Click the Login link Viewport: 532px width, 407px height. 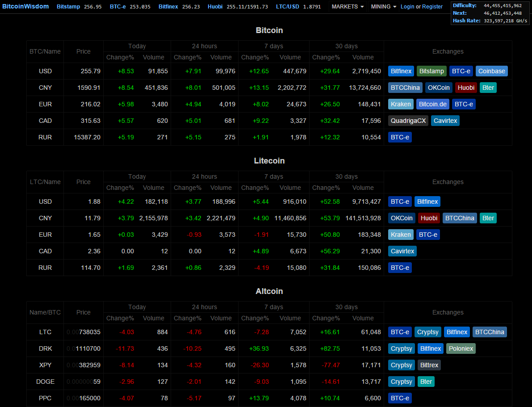[407, 6]
